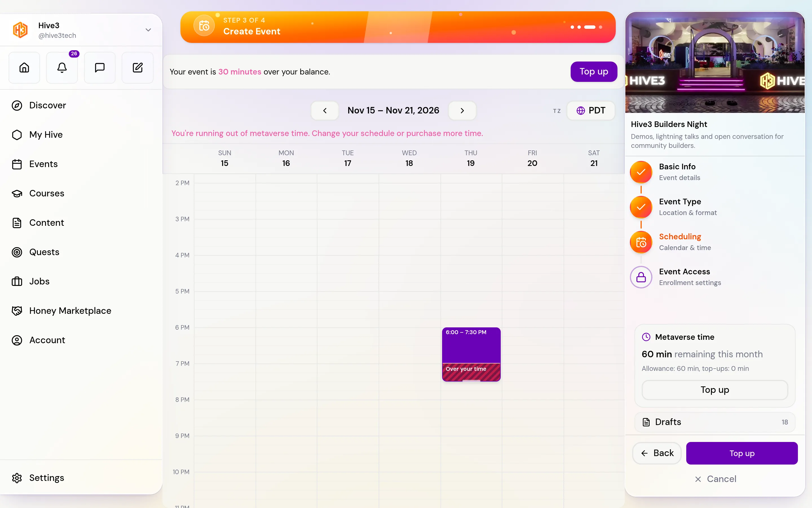The image size is (812, 508).
Task: Click the Over your time striped section
Action: [471, 372]
